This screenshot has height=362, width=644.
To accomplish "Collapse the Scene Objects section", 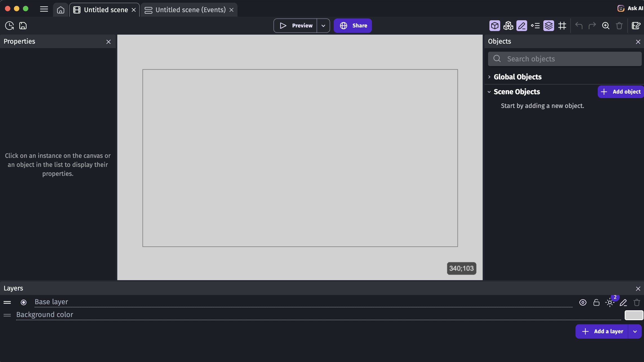I will [489, 92].
